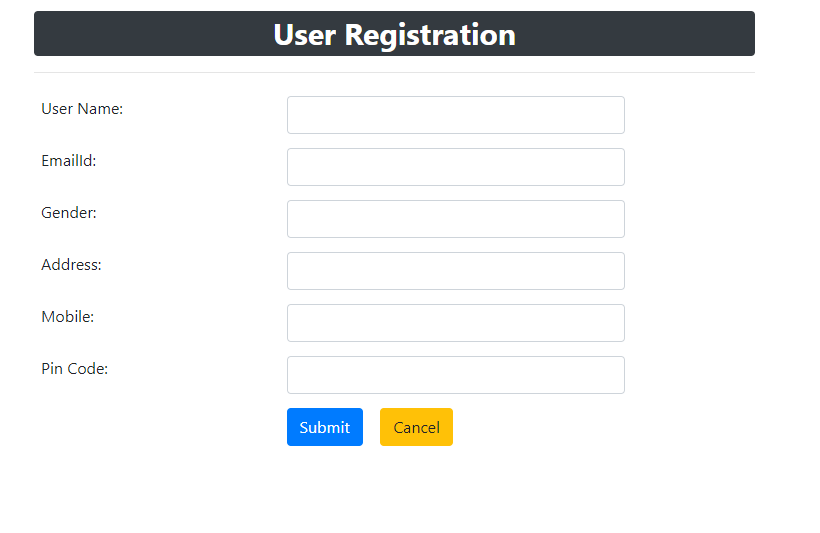820x533 pixels.
Task: Click the Pin Code input field
Action: 455,375
